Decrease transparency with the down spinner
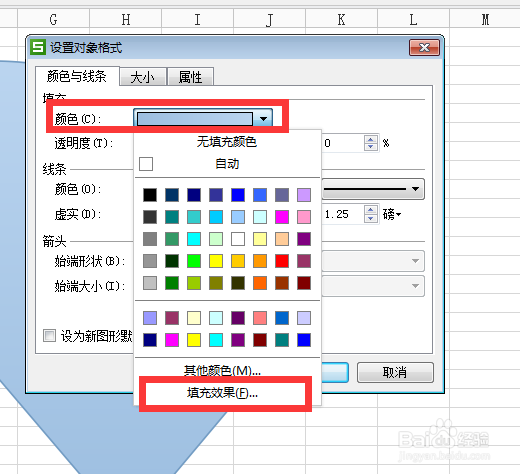The height and width of the screenshot is (474, 520). 371,147
